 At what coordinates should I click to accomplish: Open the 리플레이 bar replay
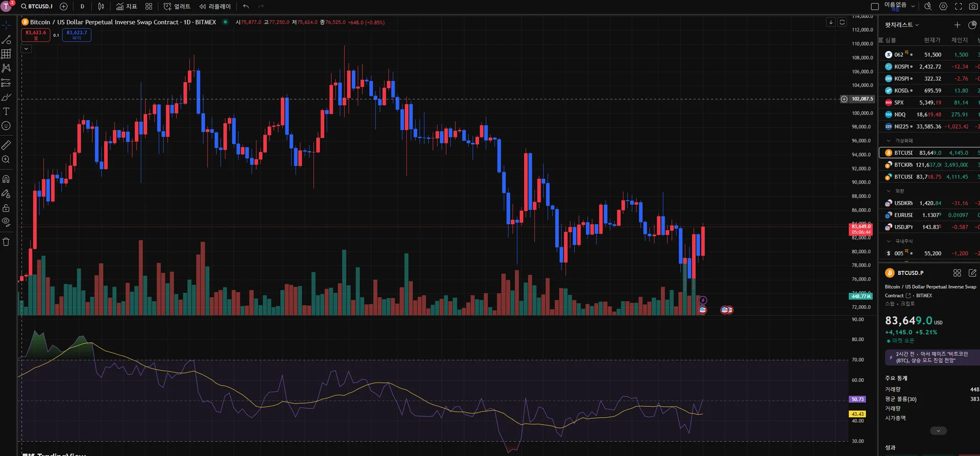pos(215,6)
